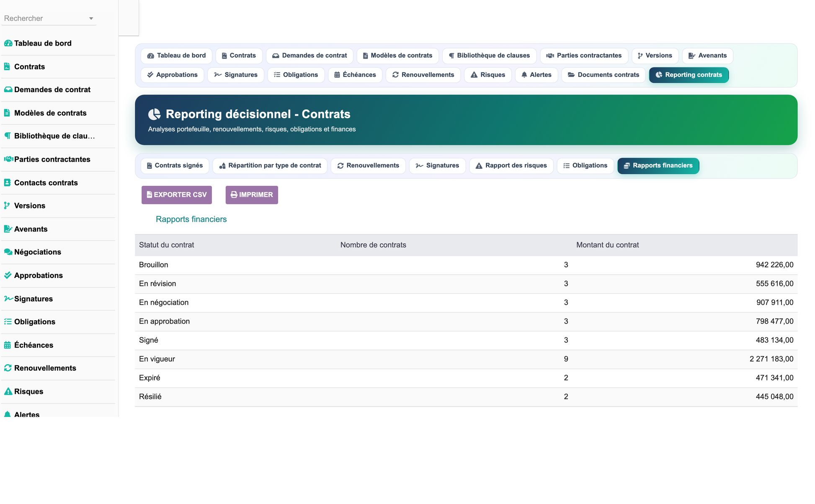Click the Statut du contrat column header

166,245
